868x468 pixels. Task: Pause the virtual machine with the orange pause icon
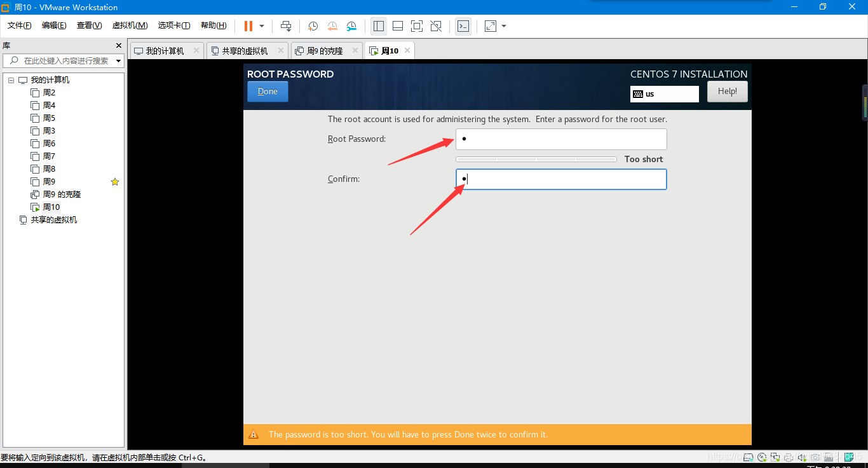pyautogui.click(x=248, y=26)
